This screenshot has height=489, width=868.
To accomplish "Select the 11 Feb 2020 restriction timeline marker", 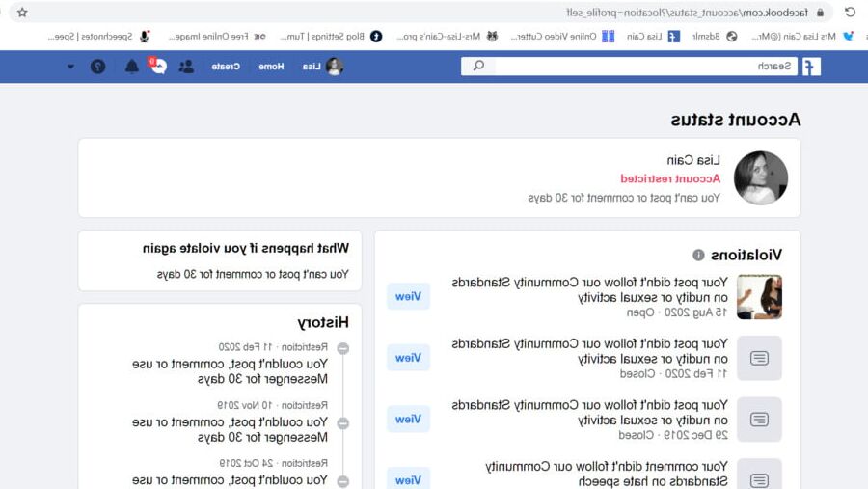I will (x=343, y=348).
